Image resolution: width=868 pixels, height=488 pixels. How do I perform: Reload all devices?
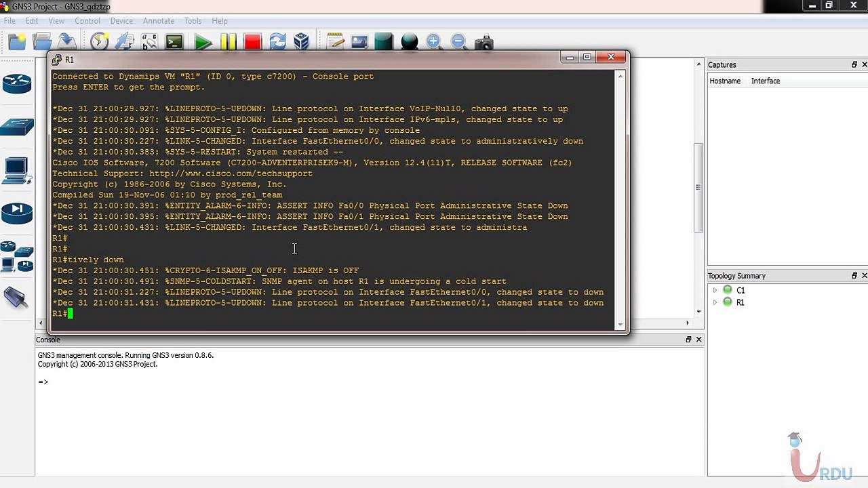(277, 42)
